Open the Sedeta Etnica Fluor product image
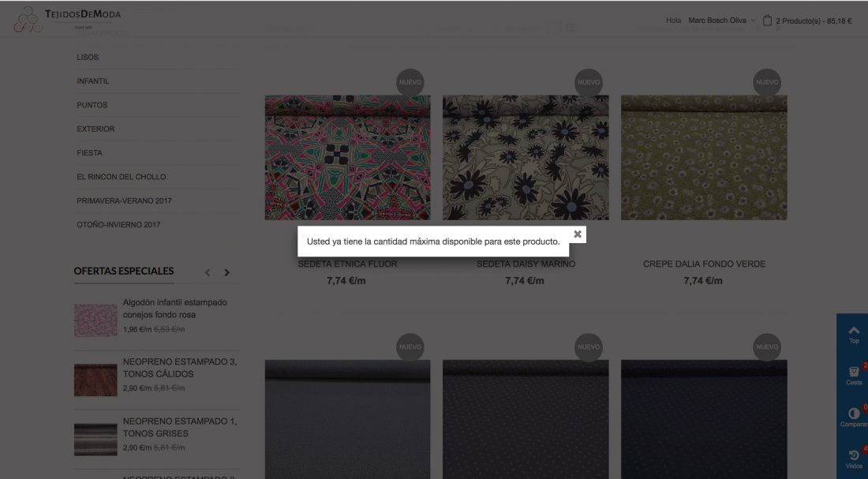Image resolution: width=868 pixels, height=479 pixels. point(348,158)
